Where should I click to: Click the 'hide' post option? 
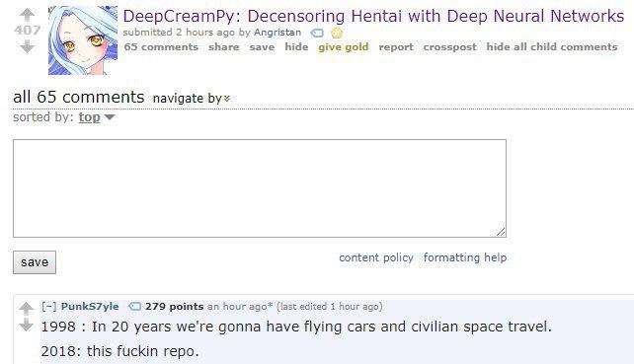point(296,47)
